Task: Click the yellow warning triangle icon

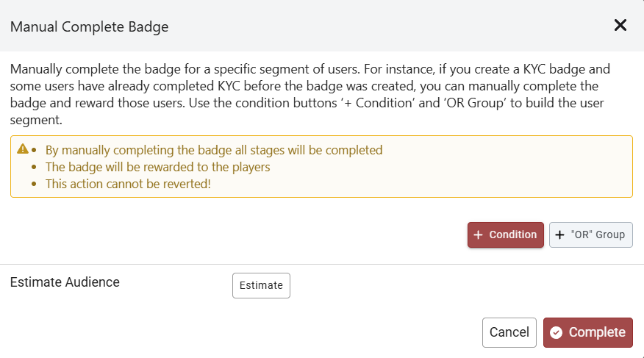Action: [x=23, y=149]
